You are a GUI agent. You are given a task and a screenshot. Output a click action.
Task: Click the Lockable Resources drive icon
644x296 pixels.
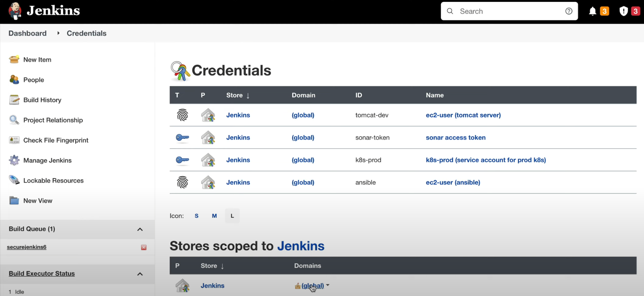14,180
